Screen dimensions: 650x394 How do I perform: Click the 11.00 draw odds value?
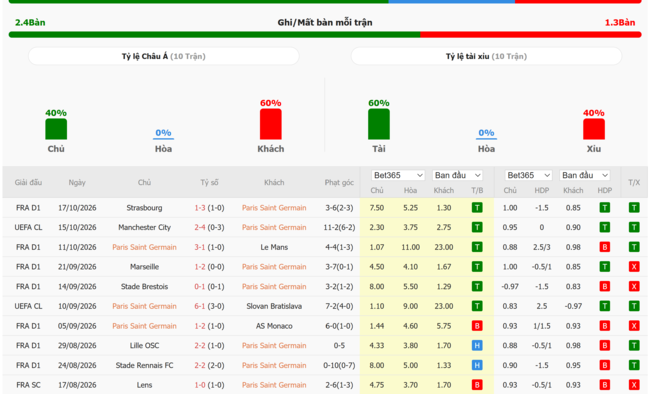point(410,247)
